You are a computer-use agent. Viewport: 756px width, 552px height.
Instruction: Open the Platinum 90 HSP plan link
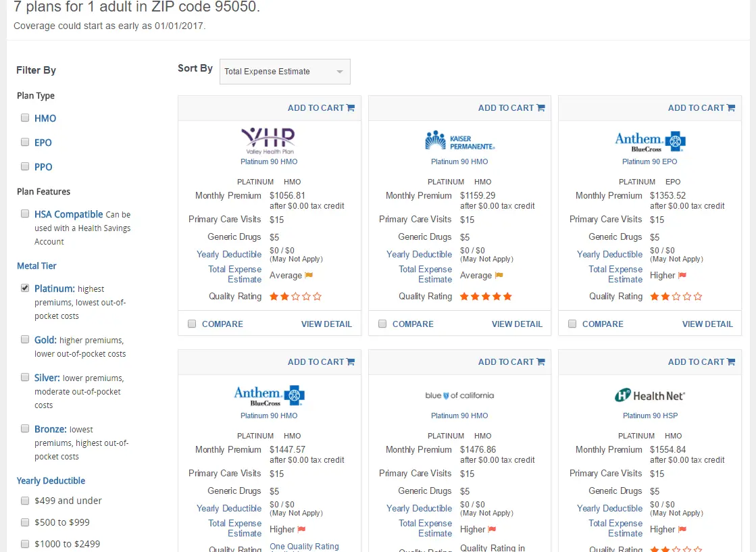pos(650,416)
